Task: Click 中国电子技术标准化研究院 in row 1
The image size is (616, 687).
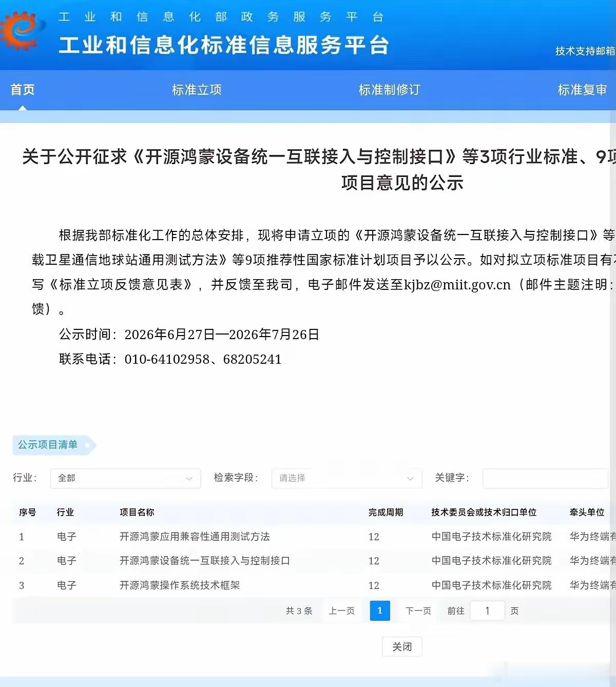Action: click(x=491, y=537)
